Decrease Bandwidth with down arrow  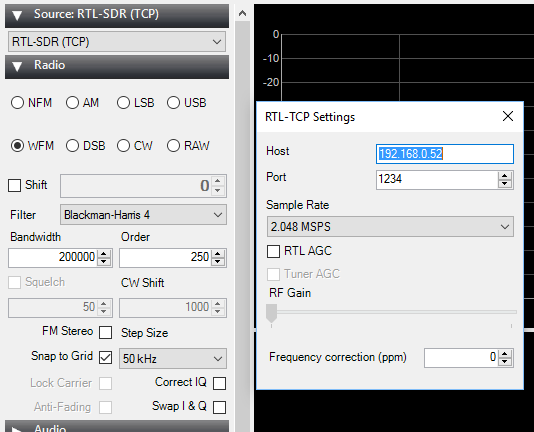click(104, 262)
